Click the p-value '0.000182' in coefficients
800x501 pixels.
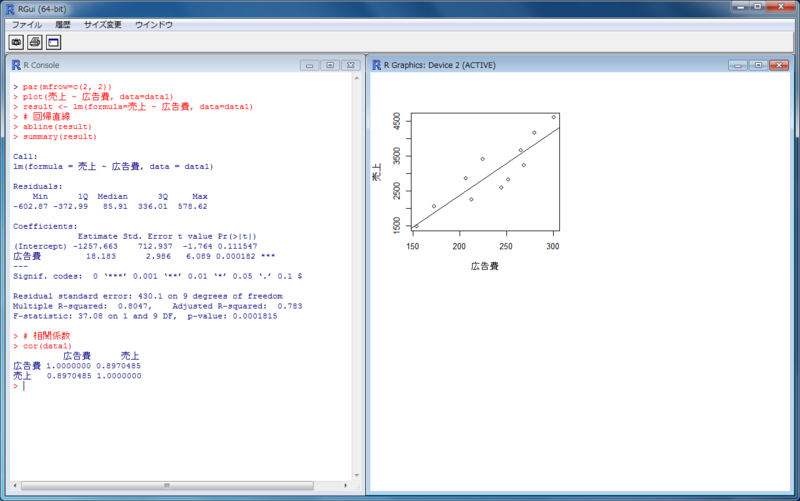coord(236,256)
